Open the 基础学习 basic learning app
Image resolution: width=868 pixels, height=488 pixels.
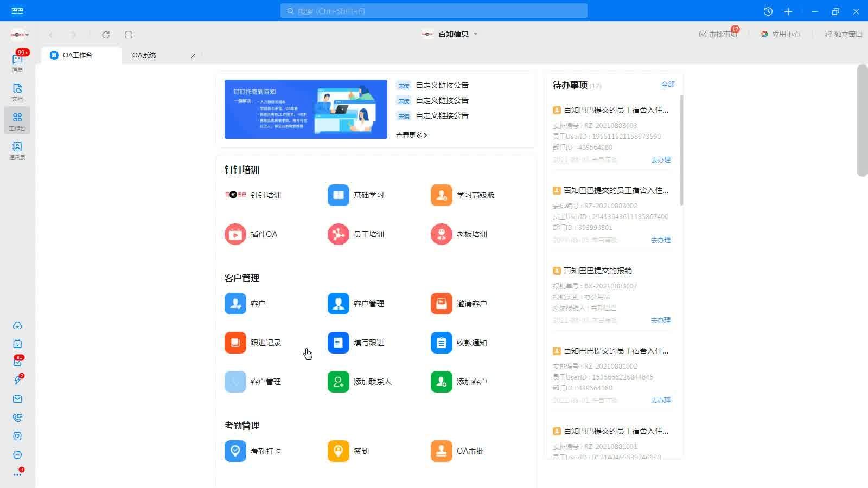pos(338,195)
